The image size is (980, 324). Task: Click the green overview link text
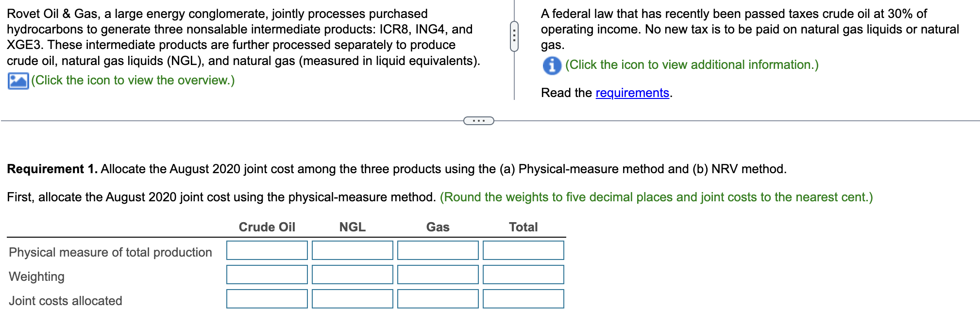coord(131,80)
